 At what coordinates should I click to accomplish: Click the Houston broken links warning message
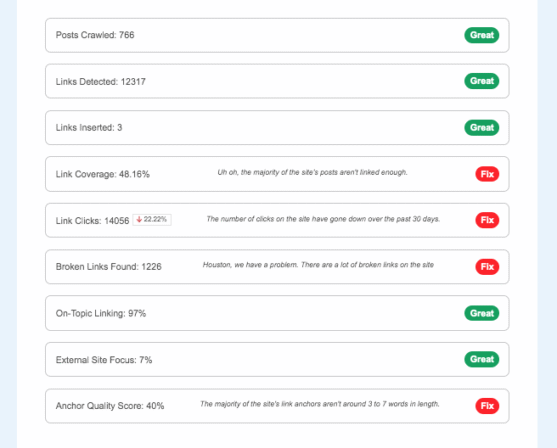tap(318, 265)
